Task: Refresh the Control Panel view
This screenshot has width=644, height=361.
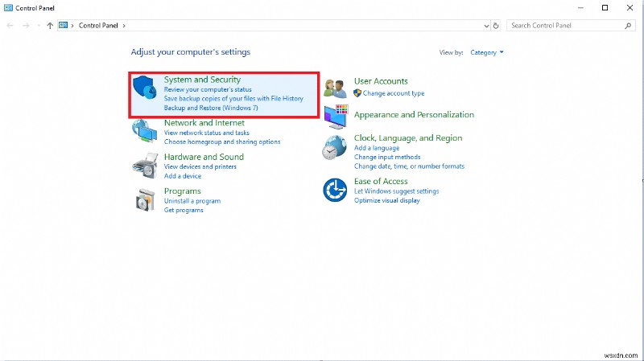Action: (x=497, y=25)
